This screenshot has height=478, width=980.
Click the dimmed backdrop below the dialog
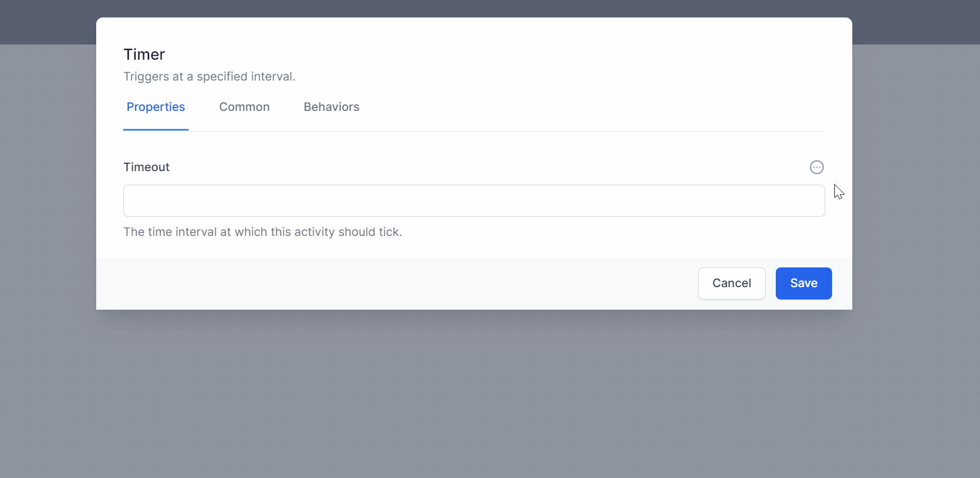click(489, 394)
